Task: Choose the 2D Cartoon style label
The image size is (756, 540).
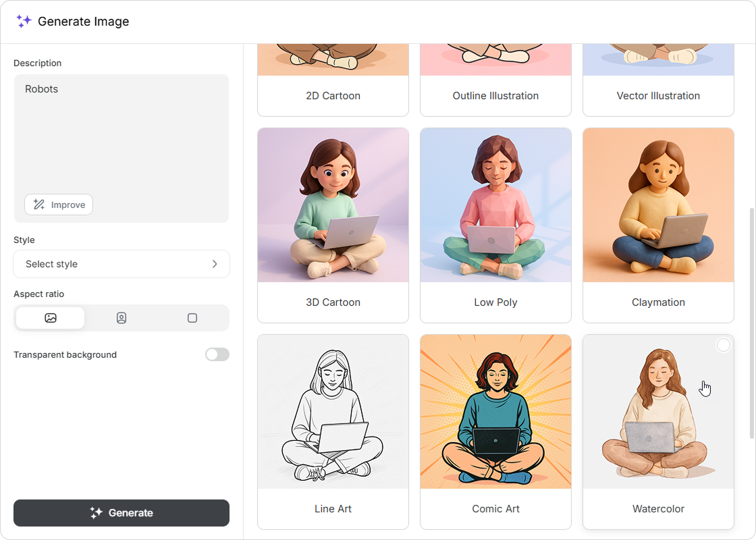Action: tap(333, 96)
